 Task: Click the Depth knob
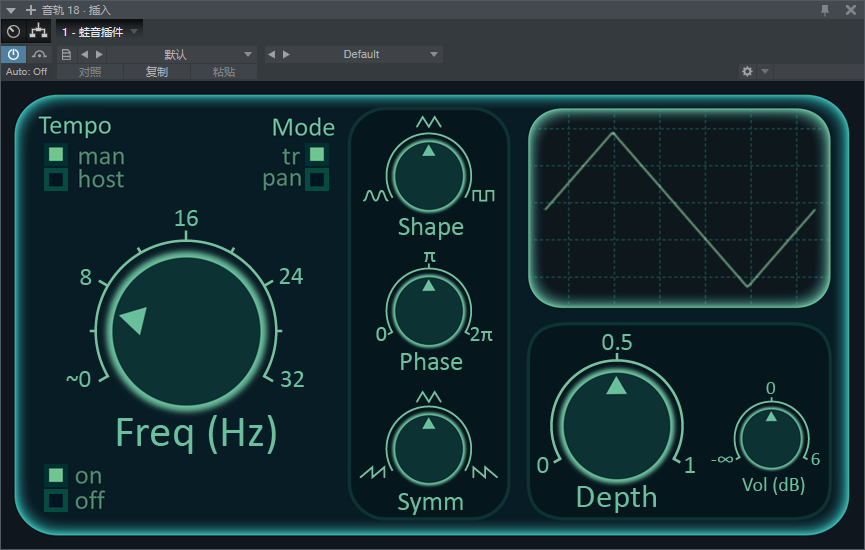click(616, 425)
